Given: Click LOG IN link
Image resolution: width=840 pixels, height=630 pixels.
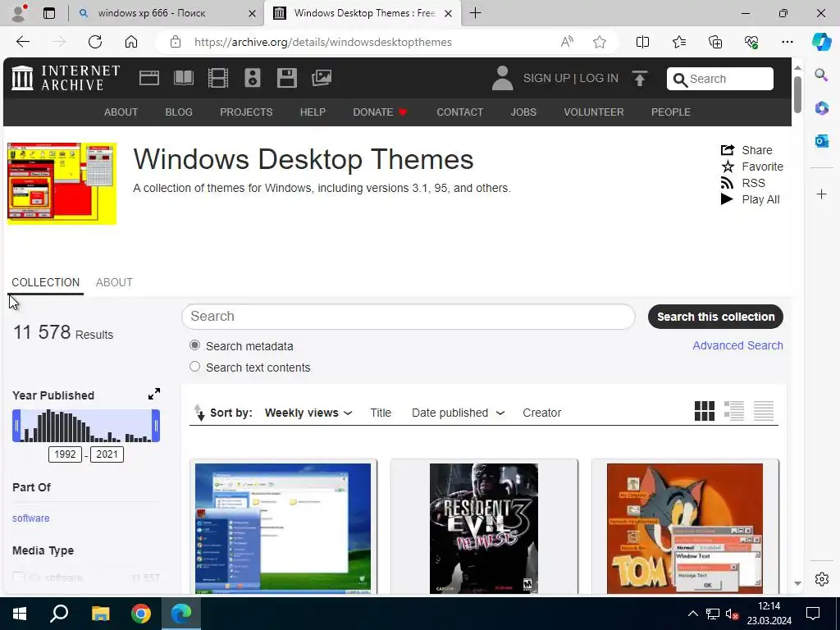Looking at the screenshot, I should (x=599, y=78).
